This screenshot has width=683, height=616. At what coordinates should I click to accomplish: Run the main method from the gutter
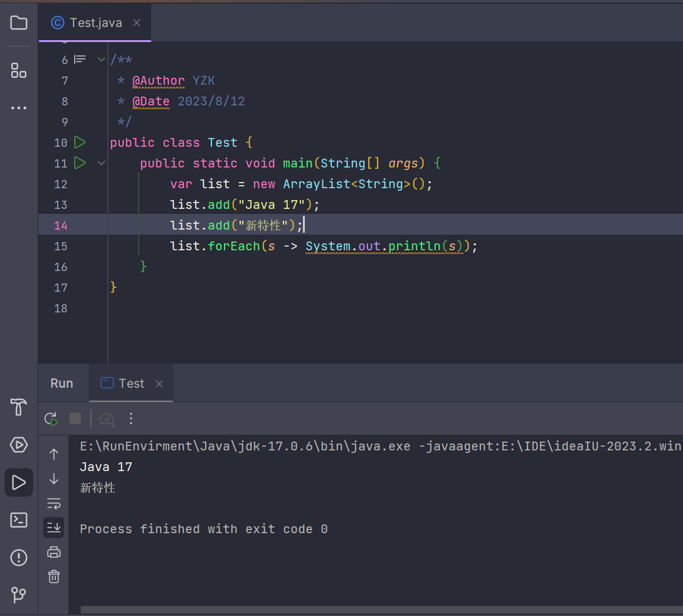pos(80,163)
